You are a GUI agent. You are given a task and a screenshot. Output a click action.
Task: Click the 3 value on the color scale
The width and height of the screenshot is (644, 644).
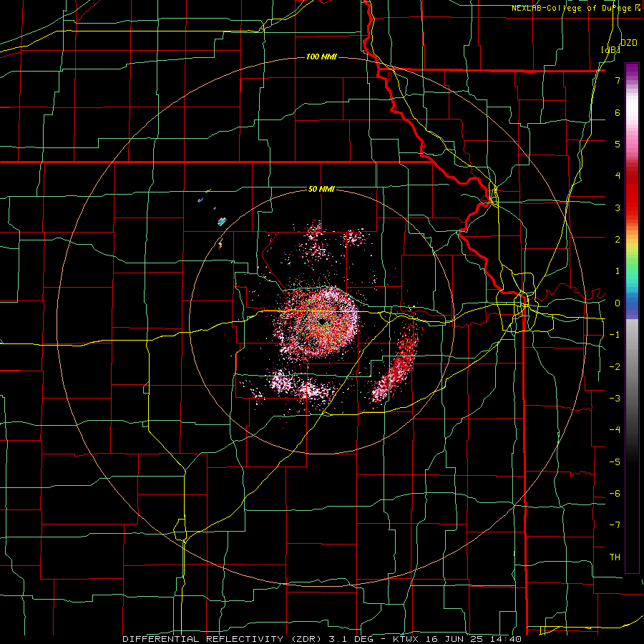618,208
